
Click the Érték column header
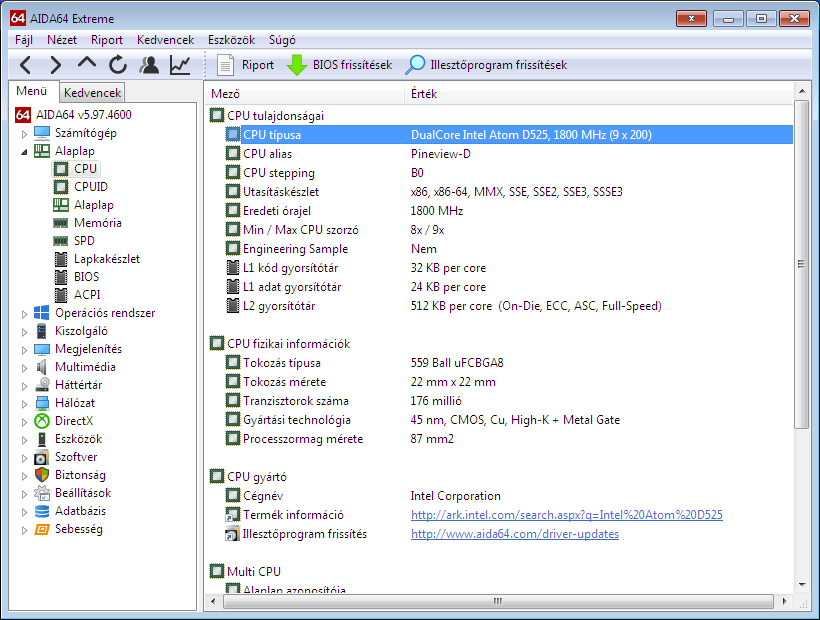coord(599,94)
